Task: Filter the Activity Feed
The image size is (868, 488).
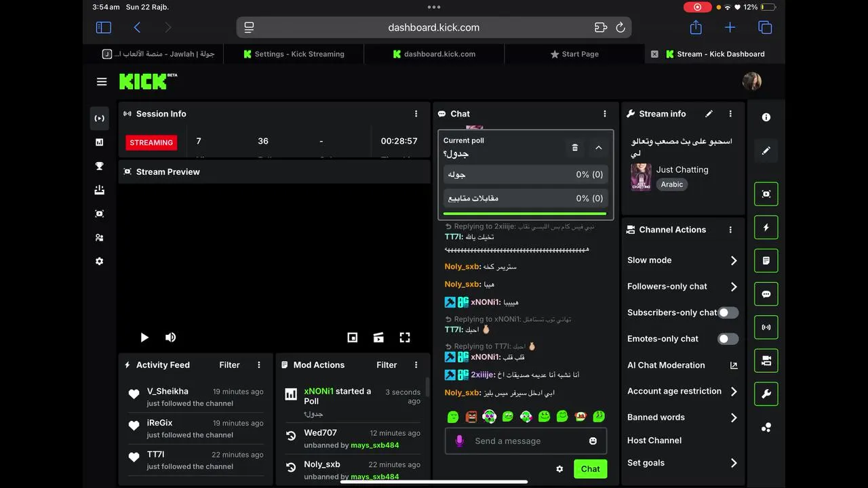Action: click(229, 365)
